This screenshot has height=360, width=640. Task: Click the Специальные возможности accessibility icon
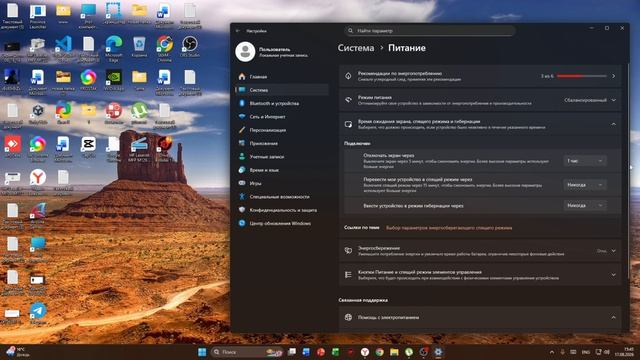point(242,196)
